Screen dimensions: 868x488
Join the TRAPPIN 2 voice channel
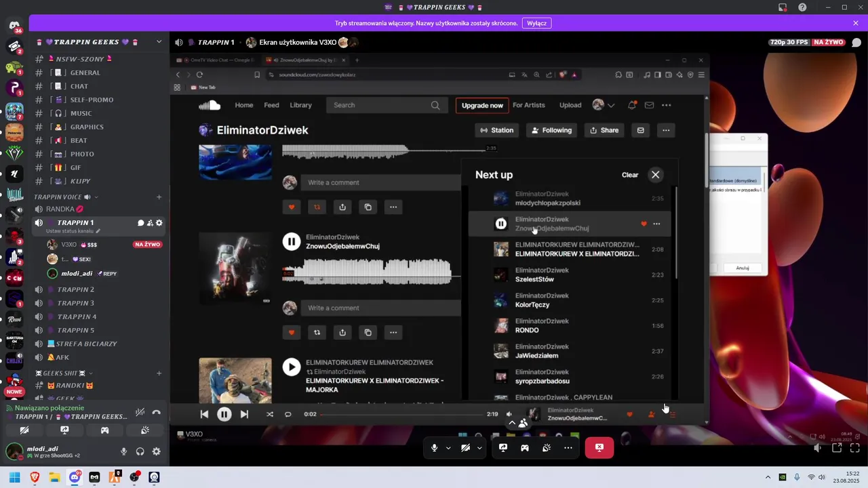pyautogui.click(x=76, y=289)
